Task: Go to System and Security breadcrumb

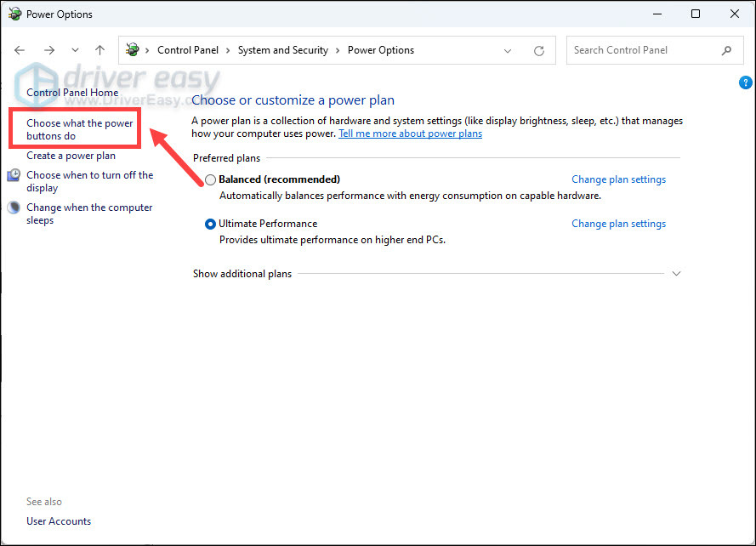Action: pos(282,50)
